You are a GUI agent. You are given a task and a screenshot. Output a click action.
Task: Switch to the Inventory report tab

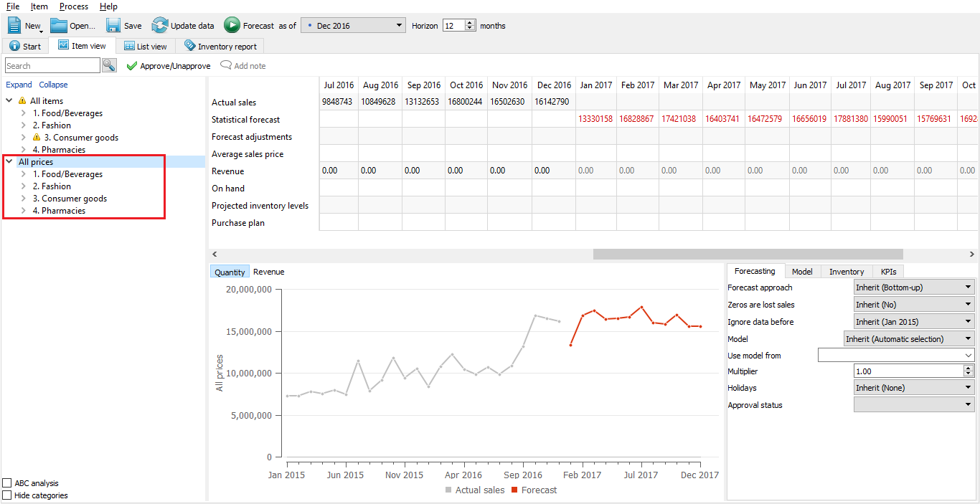(220, 46)
